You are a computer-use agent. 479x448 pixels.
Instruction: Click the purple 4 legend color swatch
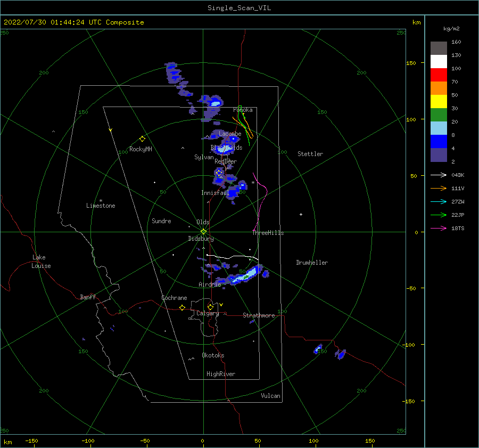[439, 154]
